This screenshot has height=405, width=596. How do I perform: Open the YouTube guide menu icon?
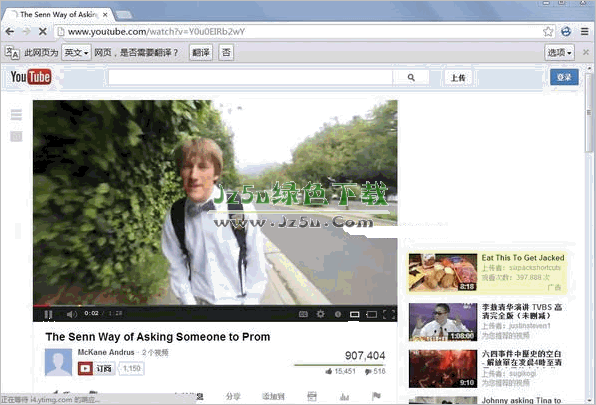[16, 115]
